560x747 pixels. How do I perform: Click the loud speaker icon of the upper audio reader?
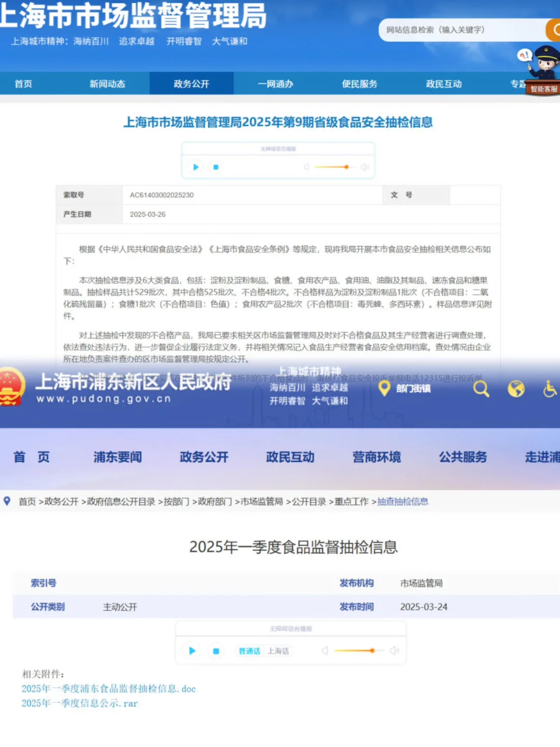[365, 167]
